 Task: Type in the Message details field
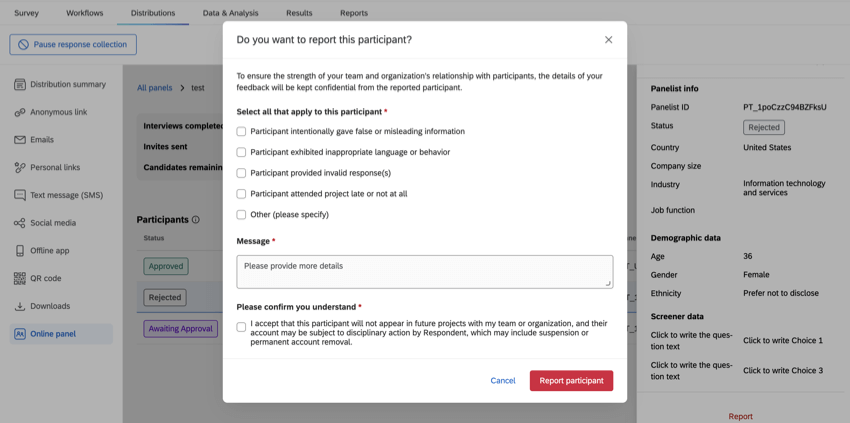click(x=424, y=272)
